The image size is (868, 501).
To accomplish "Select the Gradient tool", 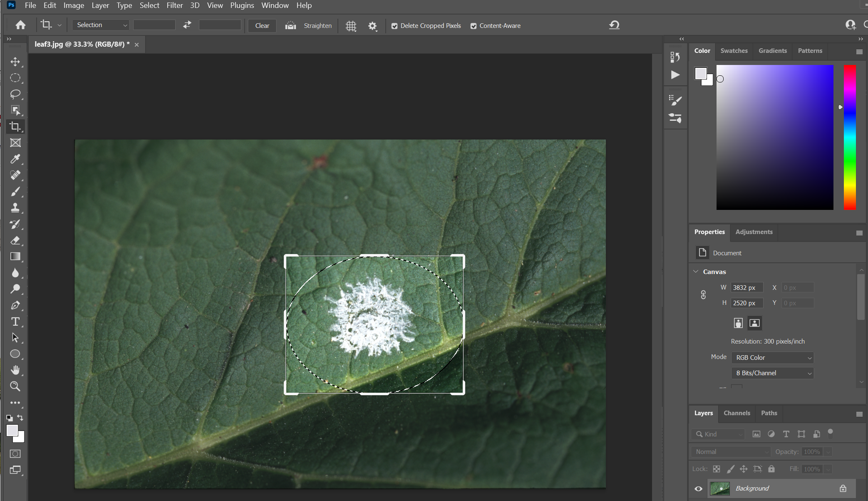I will point(15,257).
